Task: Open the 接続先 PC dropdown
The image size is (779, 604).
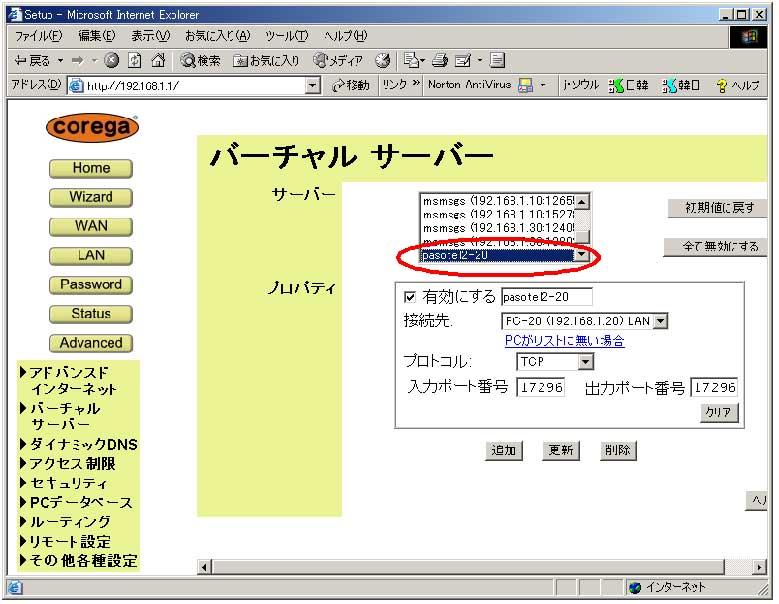Action: click(x=660, y=321)
